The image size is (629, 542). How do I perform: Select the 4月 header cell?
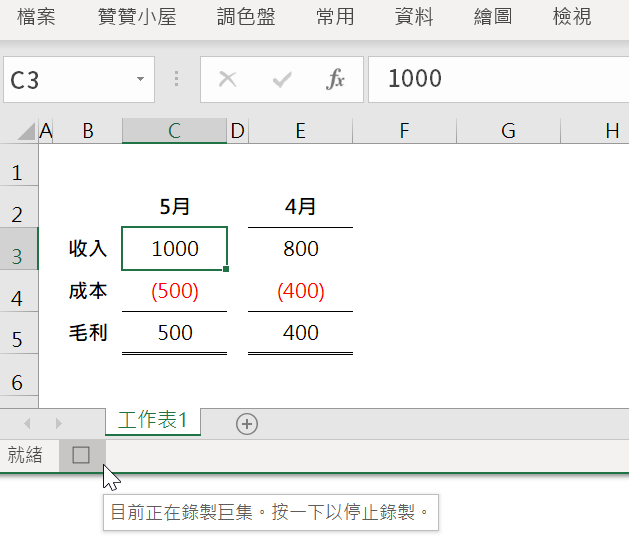(x=300, y=207)
